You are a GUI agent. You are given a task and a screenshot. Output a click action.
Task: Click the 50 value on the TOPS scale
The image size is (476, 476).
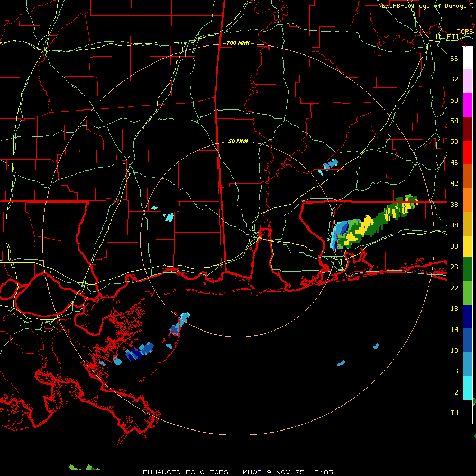pyautogui.click(x=454, y=141)
